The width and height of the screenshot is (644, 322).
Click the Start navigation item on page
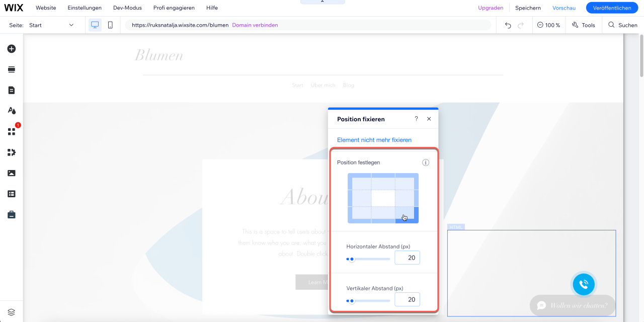pyautogui.click(x=297, y=86)
